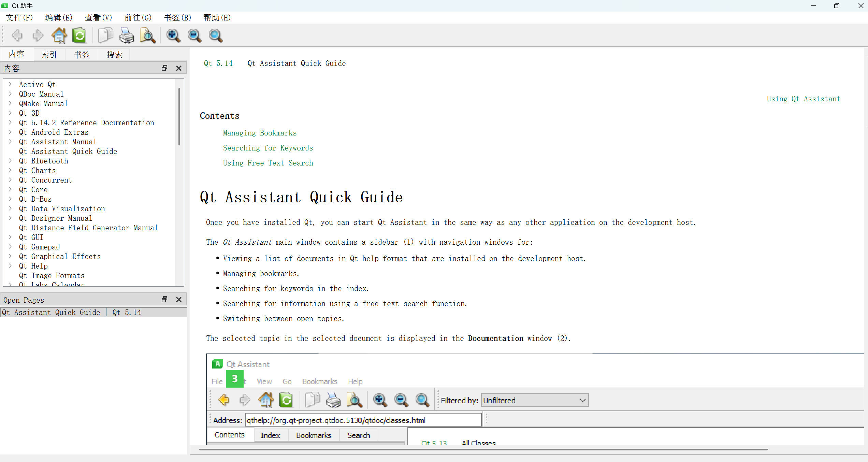This screenshot has height=462, width=868.
Task: Expand the Qt 3D tree node
Action: coord(10,113)
